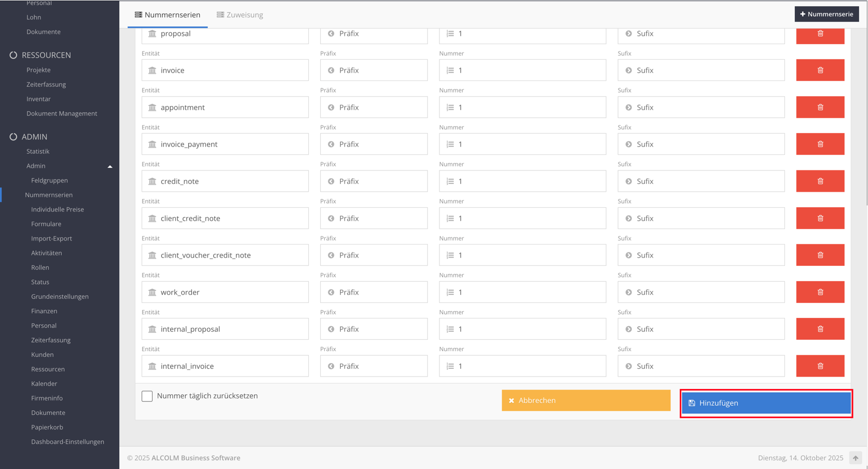Switch to the Zuweisung tab
Screen dimensions: 868x469
point(240,15)
